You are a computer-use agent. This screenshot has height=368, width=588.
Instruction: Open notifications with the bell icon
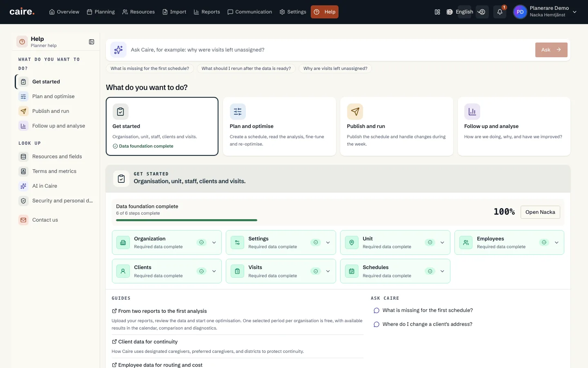(x=500, y=12)
